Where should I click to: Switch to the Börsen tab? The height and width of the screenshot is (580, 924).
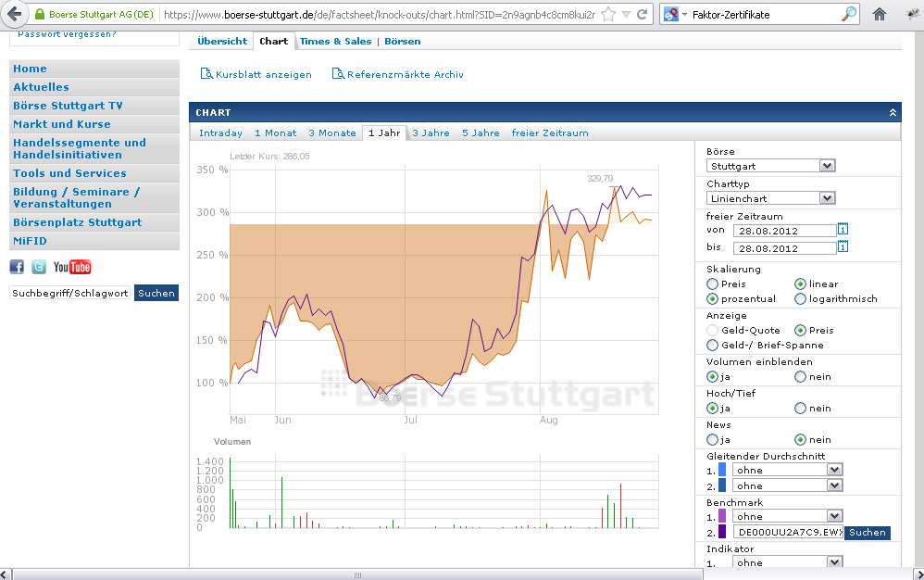[403, 42]
